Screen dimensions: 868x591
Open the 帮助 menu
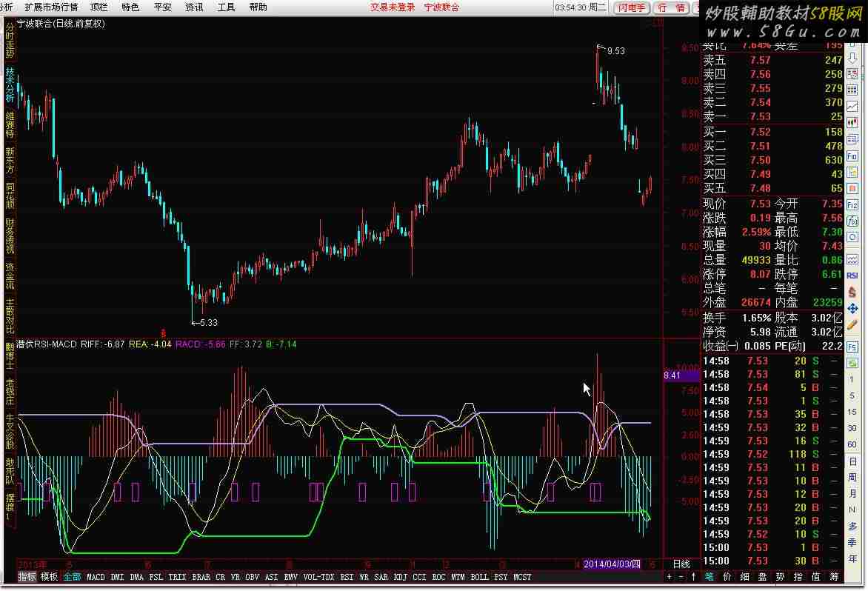pyautogui.click(x=258, y=7)
